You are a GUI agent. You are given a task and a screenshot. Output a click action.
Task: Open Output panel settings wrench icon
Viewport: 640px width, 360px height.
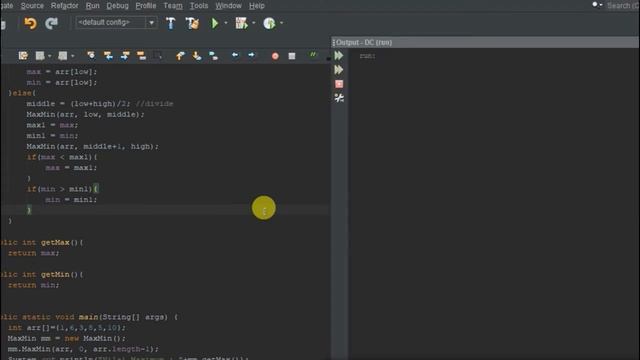339,98
